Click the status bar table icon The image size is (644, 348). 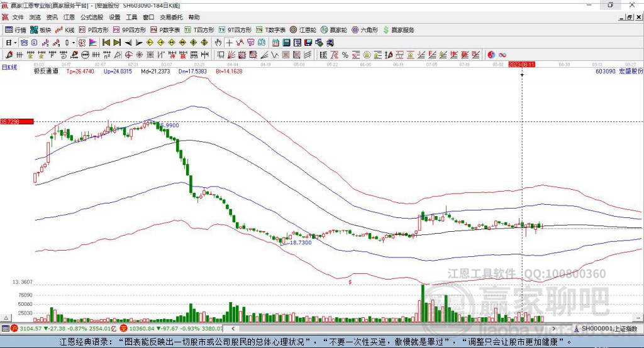[x=5, y=329]
